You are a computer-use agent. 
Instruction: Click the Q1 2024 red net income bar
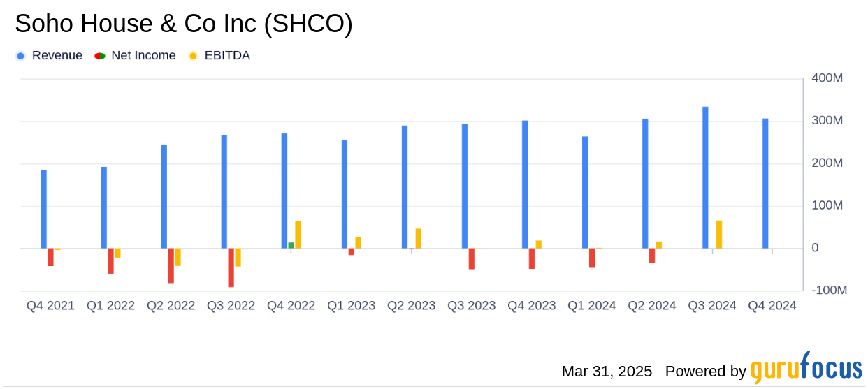pyautogui.click(x=592, y=258)
